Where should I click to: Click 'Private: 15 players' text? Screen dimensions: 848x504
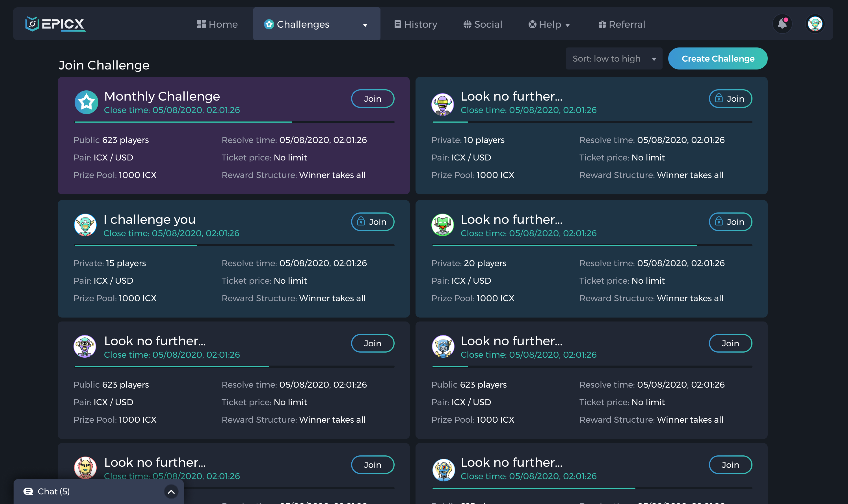tap(110, 263)
